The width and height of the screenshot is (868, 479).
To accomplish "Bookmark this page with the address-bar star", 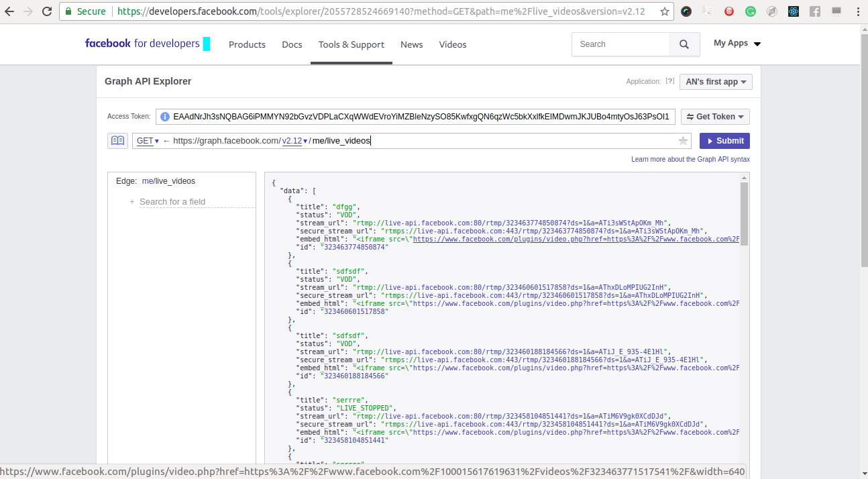I will (x=664, y=11).
